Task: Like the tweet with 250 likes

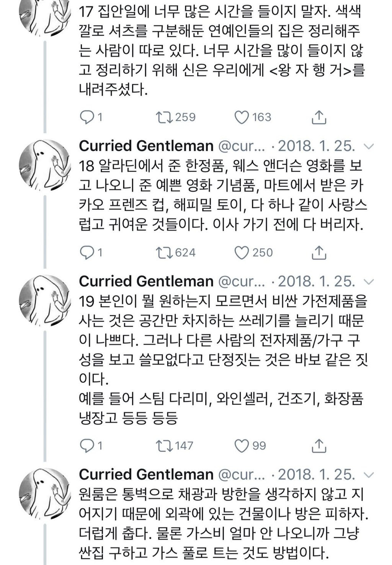Action: click(242, 253)
